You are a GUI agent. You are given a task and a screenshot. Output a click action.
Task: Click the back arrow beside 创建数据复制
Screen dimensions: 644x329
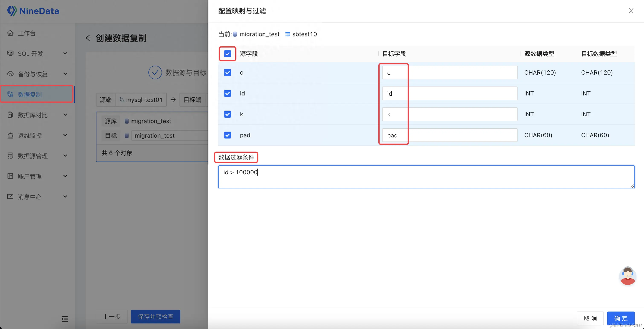(88, 38)
